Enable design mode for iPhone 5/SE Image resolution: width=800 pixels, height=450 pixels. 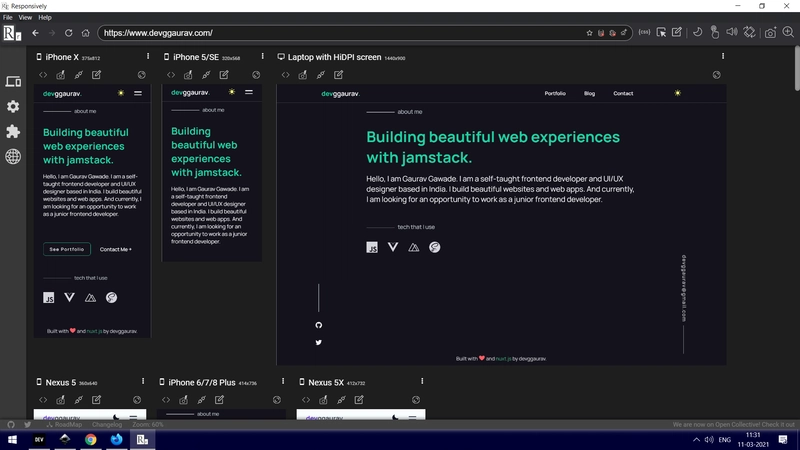click(224, 75)
